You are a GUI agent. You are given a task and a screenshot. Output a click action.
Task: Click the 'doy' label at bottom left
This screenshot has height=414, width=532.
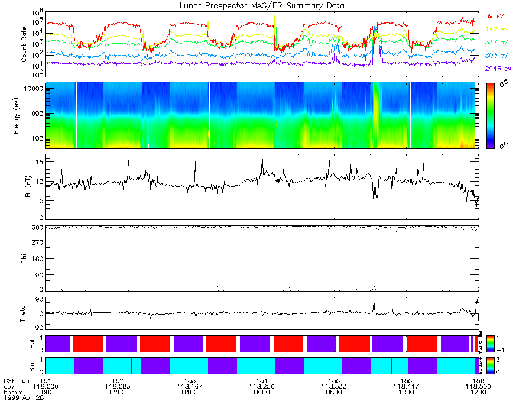[9, 387]
